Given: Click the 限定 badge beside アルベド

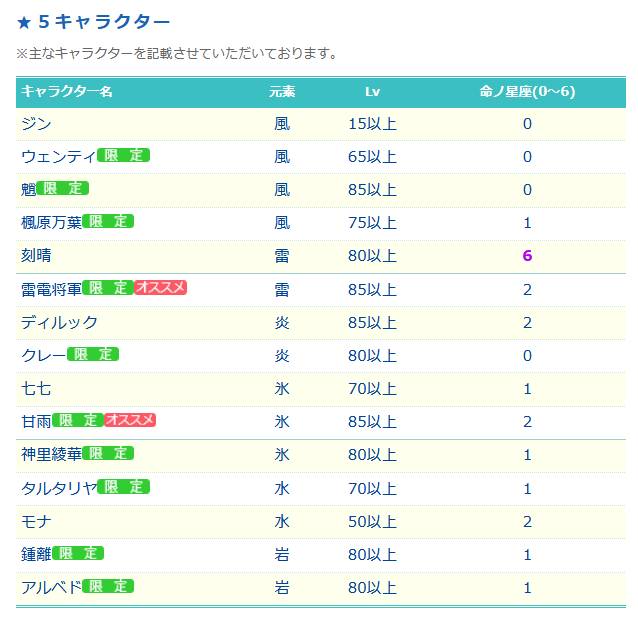Looking at the screenshot, I should (108, 586).
